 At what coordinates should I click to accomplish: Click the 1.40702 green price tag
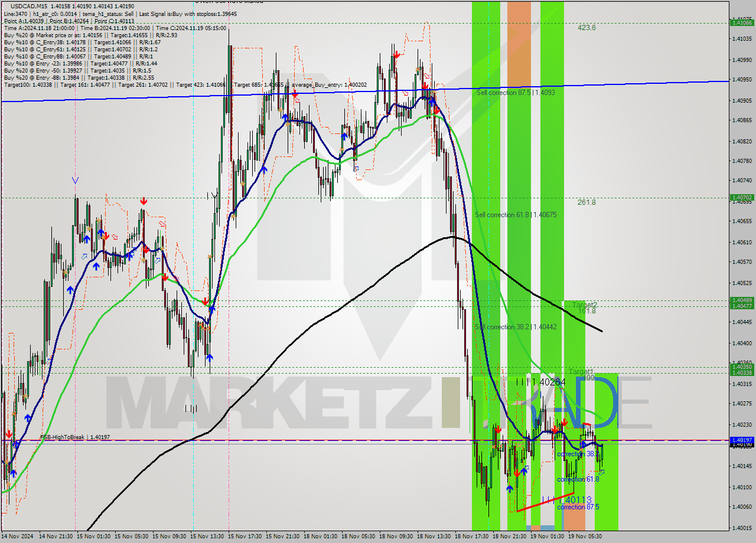pyautogui.click(x=742, y=197)
